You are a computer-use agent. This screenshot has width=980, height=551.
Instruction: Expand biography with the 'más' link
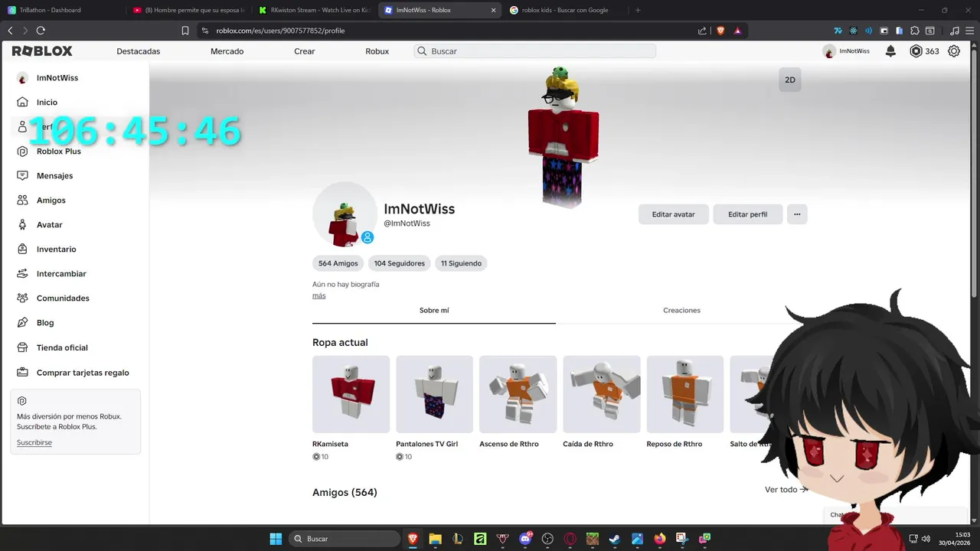[318, 295]
